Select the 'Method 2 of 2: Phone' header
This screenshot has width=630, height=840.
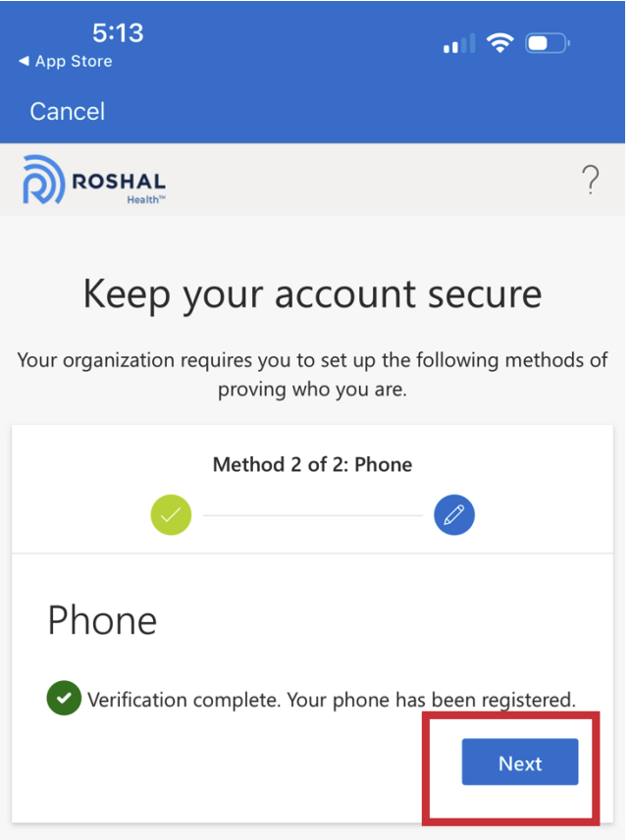(x=312, y=464)
